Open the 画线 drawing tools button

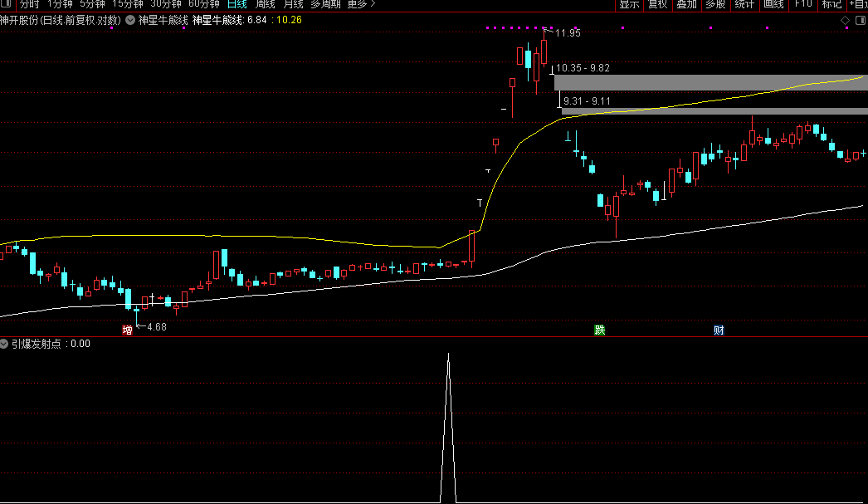tap(774, 4)
